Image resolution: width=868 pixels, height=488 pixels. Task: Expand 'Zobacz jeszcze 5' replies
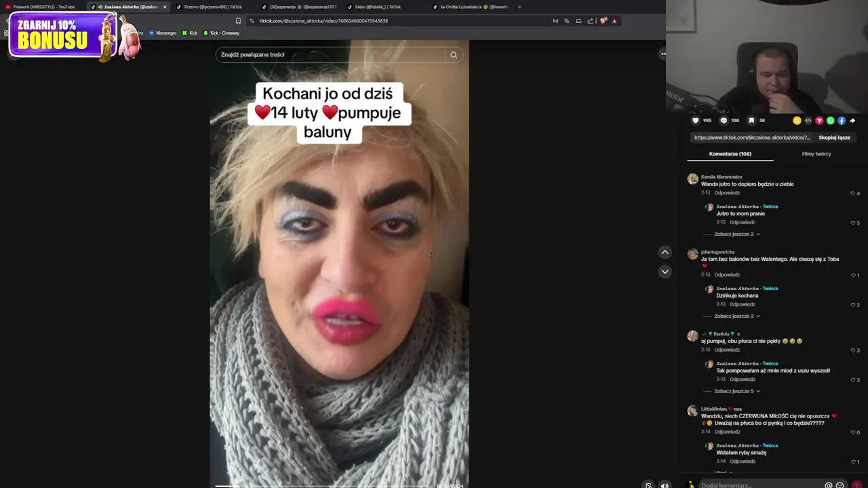[x=736, y=391]
